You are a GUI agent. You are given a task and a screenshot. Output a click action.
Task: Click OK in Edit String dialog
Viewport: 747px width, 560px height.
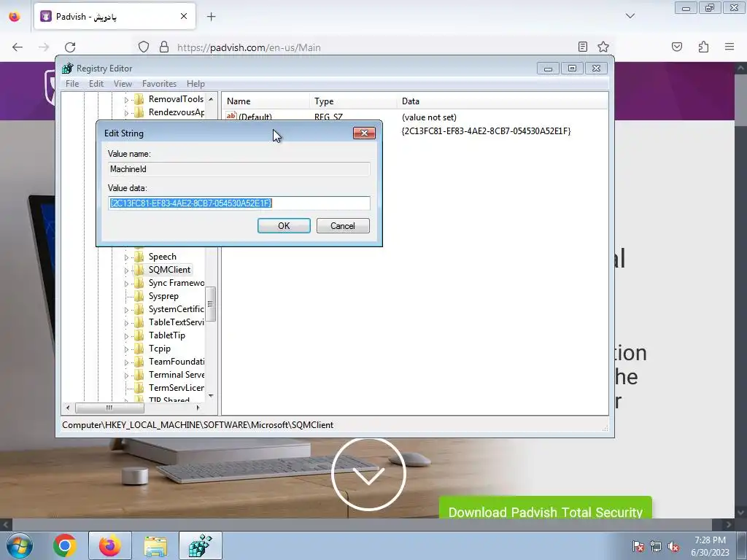click(284, 226)
